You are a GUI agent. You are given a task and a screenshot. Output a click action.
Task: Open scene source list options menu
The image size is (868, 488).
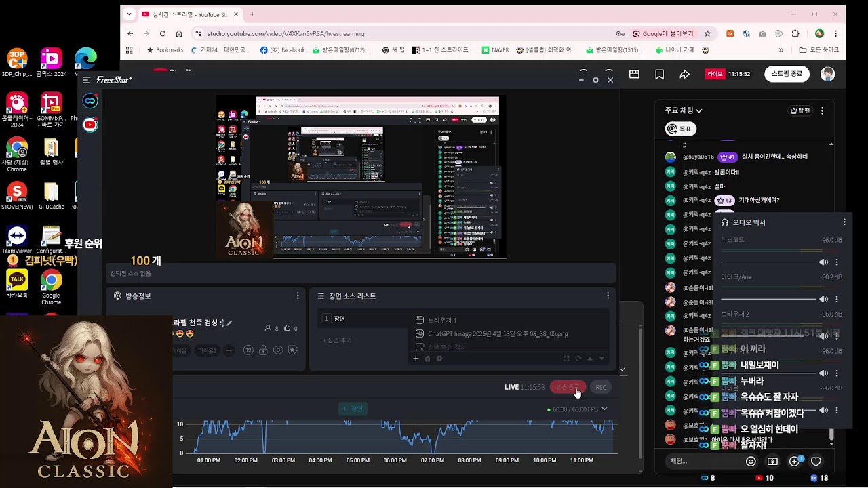coord(608,296)
